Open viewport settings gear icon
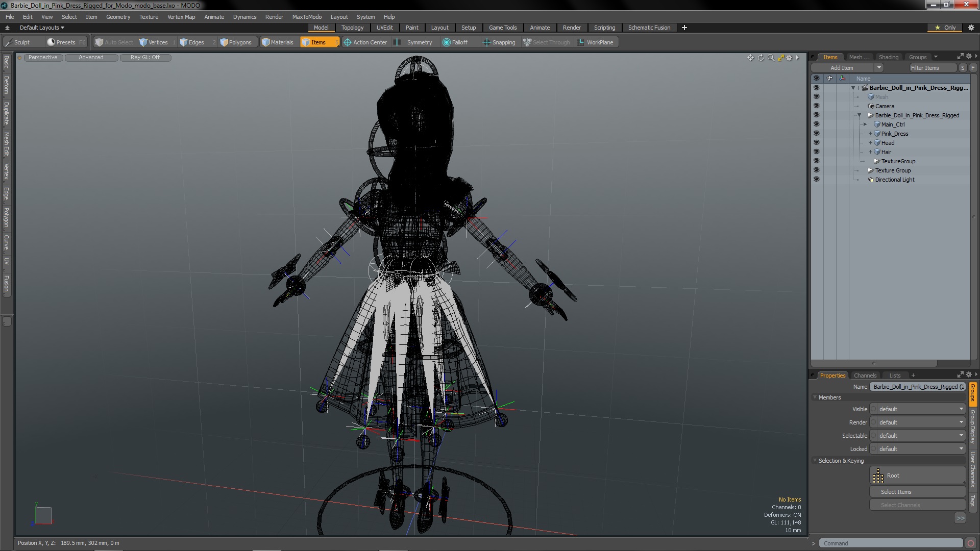The width and height of the screenshot is (980, 551). click(x=790, y=58)
